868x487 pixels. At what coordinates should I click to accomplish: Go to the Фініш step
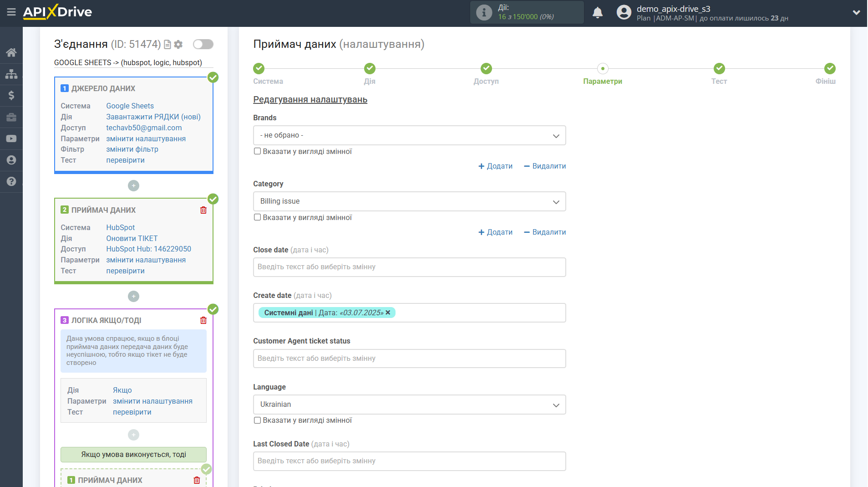830,68
